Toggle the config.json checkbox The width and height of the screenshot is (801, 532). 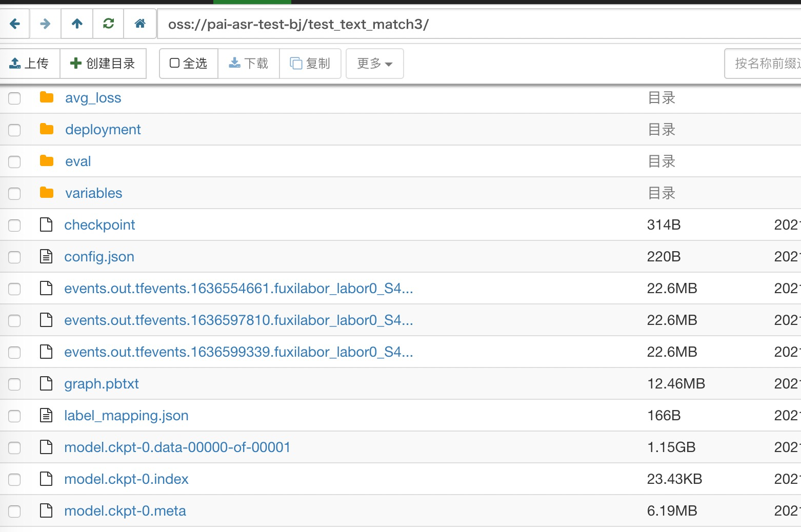(x=14, y=257)
